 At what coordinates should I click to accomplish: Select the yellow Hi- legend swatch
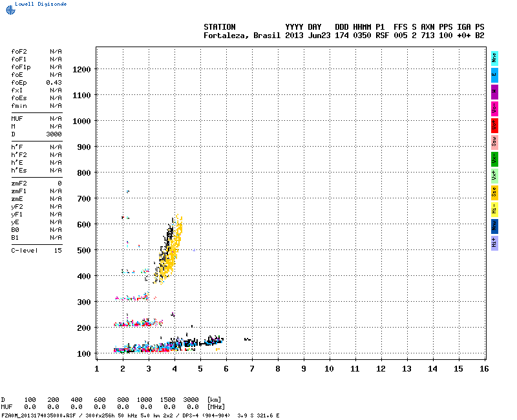pyautogui.click(x=494, y=209)
